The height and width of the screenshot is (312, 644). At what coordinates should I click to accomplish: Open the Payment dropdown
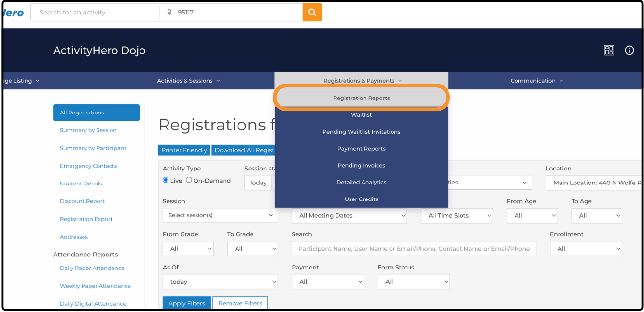tap(328, 282)
